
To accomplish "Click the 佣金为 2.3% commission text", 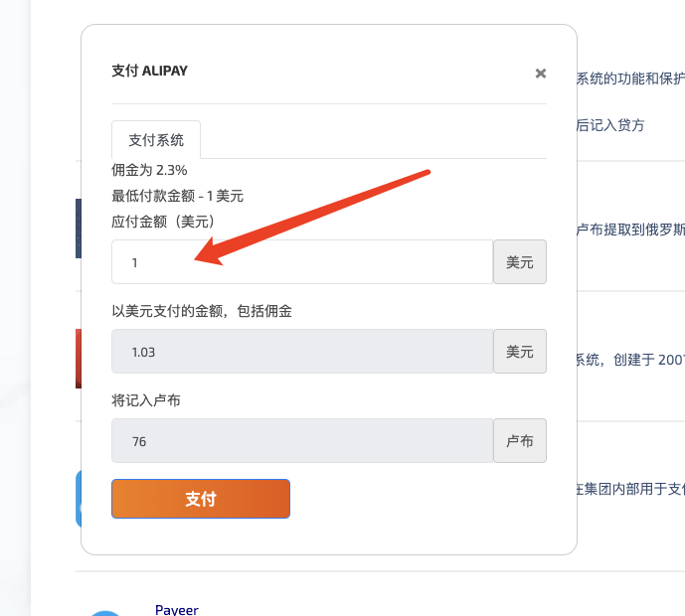I will click(x=149, y=170).
